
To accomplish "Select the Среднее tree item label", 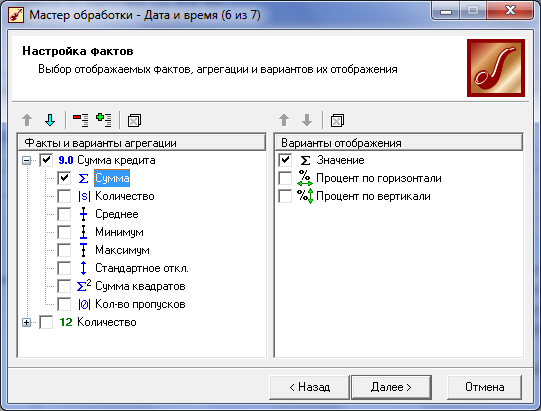I will (x=117, y=214).
